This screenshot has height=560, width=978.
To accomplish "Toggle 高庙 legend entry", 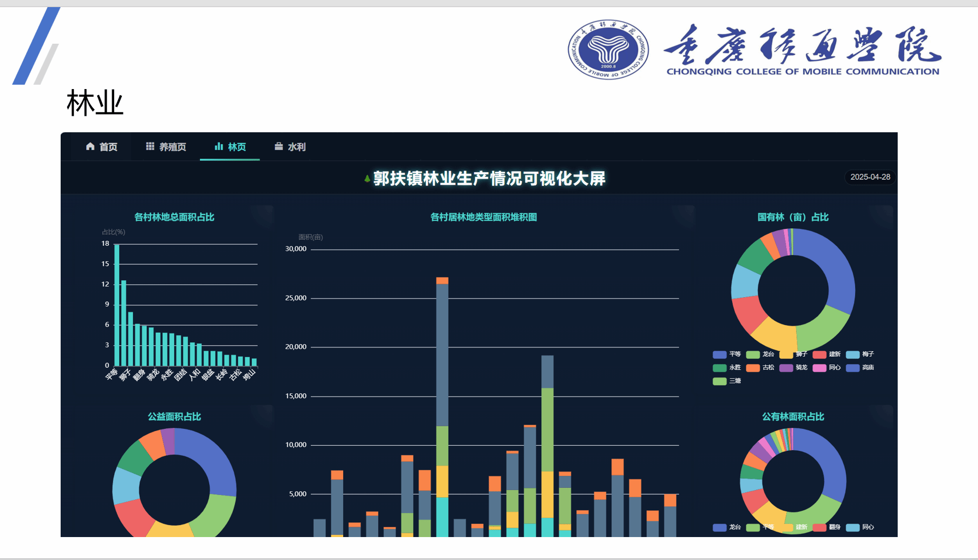I will coord(861,368).
